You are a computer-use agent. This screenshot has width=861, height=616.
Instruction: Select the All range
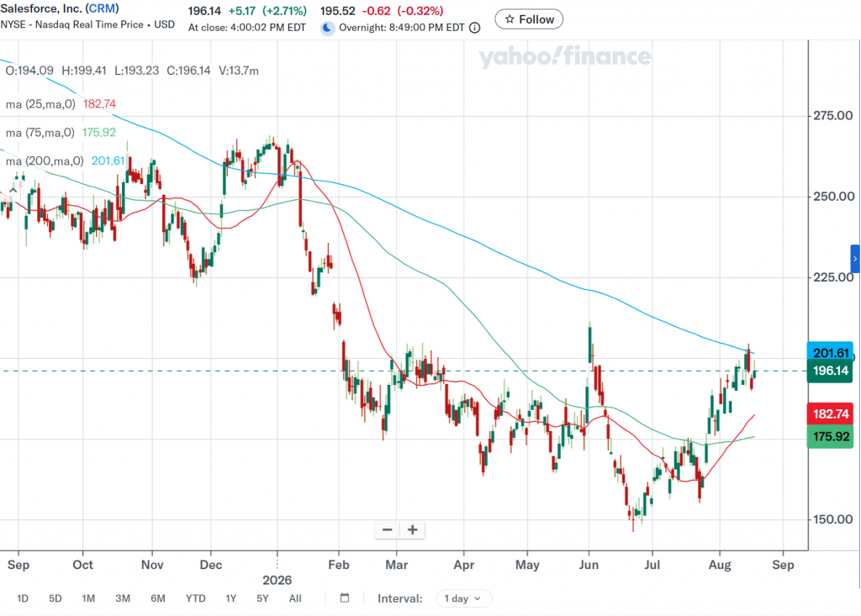pos(295,598)
